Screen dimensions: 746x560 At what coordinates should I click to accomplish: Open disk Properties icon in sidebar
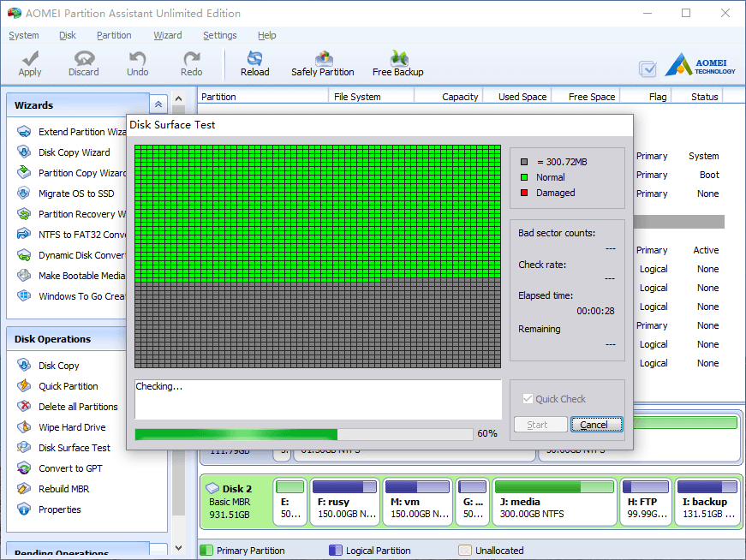point(24,509)
